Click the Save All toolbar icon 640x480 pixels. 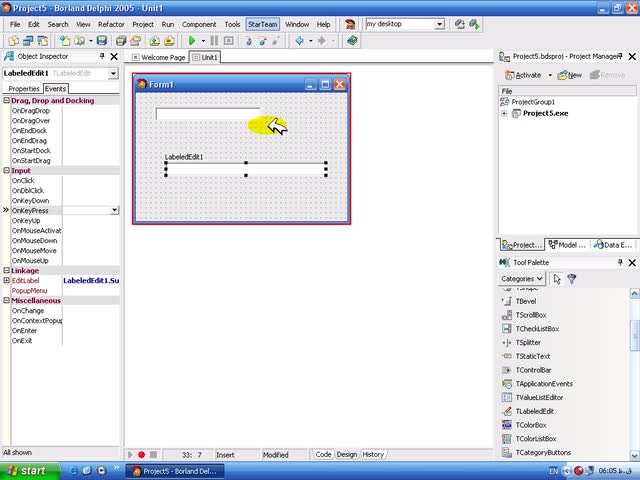(x=121, y=40)
